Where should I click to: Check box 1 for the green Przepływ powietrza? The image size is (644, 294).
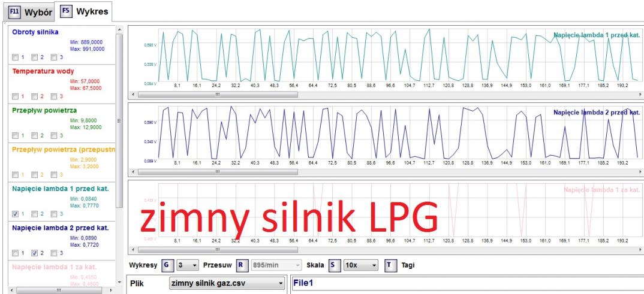coord(15,136)
